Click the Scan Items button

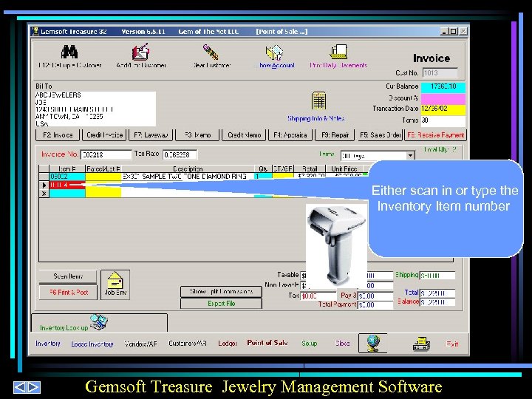[x=68, y=276]
